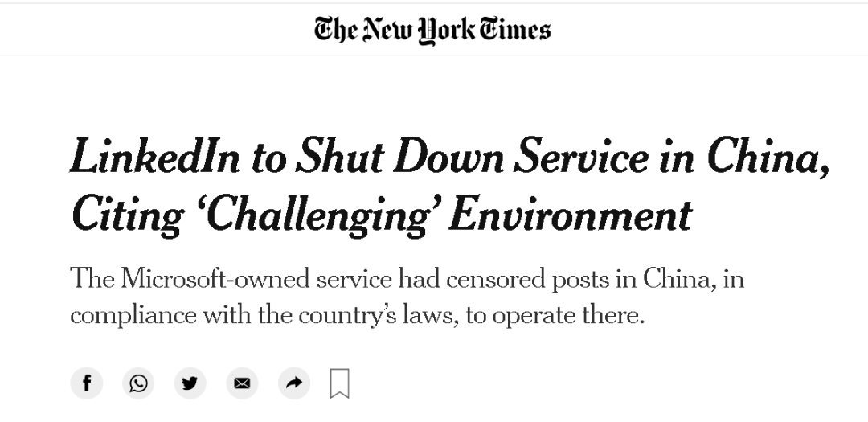Open more sharing options with the arrow icon

(x=294, y=383)
